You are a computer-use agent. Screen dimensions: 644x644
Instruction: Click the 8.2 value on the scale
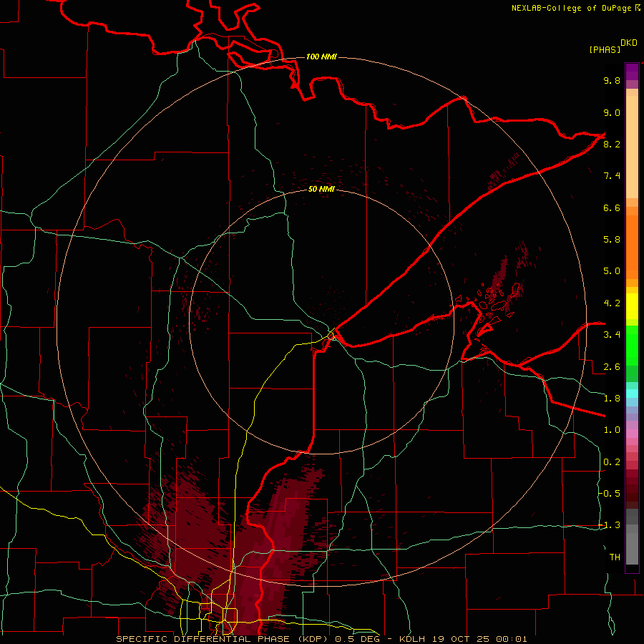[612, 144]
